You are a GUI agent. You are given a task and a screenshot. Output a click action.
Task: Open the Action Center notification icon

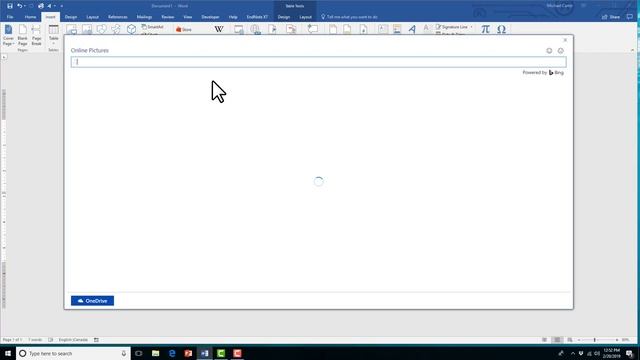[629, 353]
